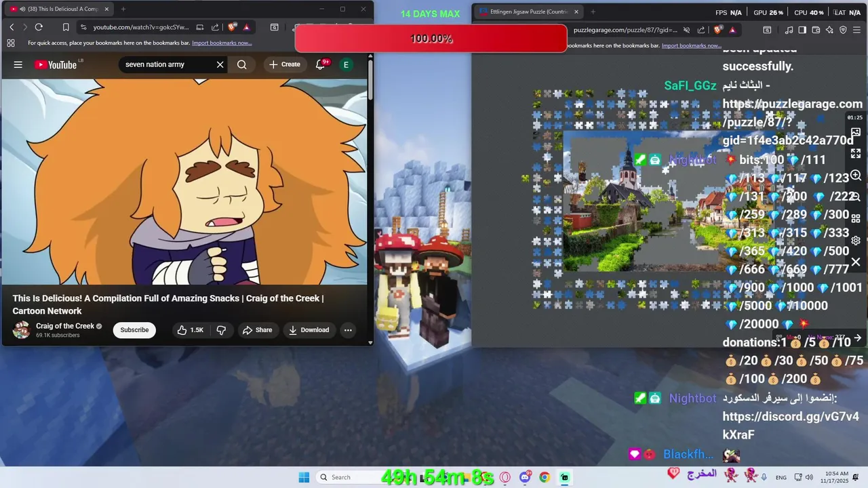Viewport: 868px width, 488px height.
Task: Click Import bookmarks now in puzzle window
Action: click(691, 45)
